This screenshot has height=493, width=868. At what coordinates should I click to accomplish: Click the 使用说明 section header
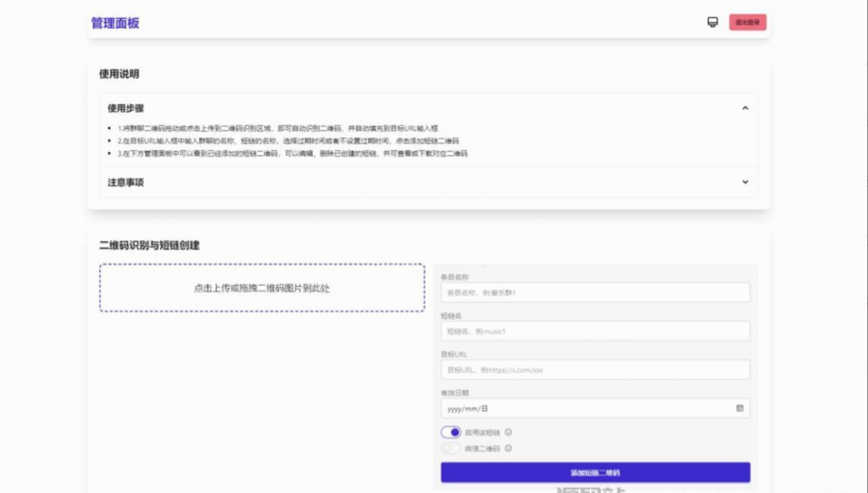(x=119, y=74)
